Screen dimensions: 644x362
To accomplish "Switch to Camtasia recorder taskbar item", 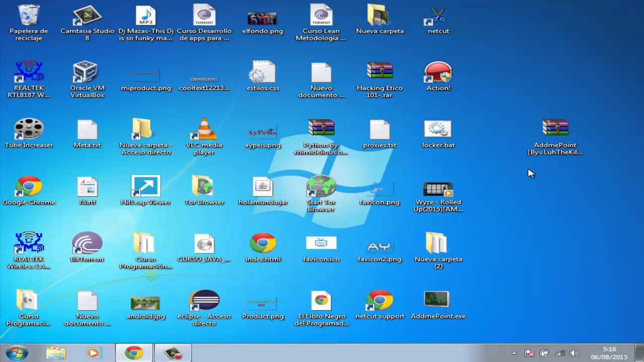I will point(173,353).
